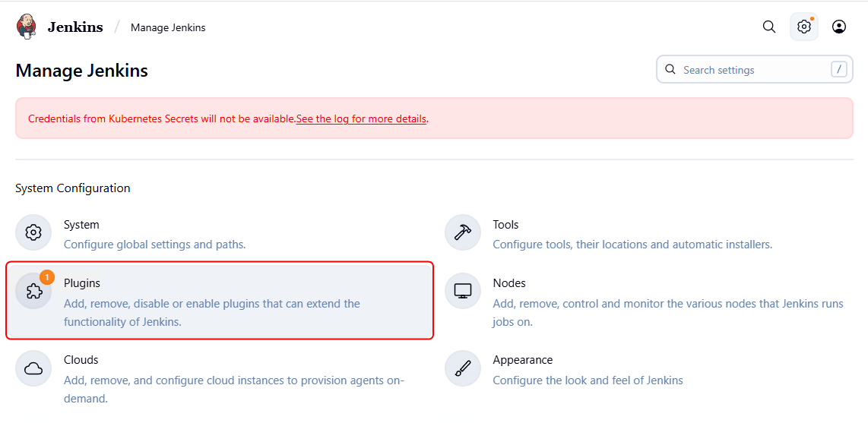This screenshot has height=423, width=868.
Task: Go to Jenkins home via title text
Action: (x=75, y=27)
